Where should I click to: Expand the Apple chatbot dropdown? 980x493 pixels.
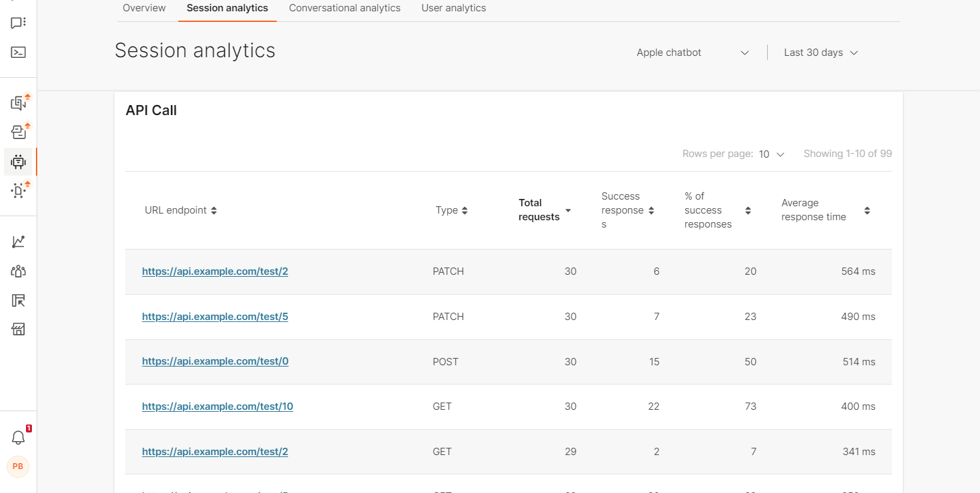[693, 53]
